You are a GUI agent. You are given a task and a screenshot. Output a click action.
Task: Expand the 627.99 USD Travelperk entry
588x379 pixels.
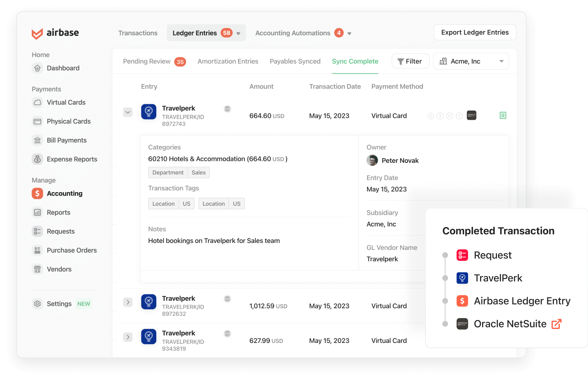point(128,337)
